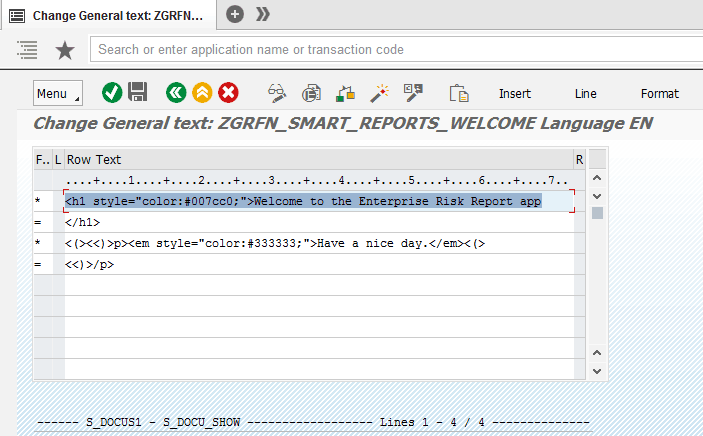Click the glasses Display/Change icon
Viewport: 703px width, 436px height.
(277, 93)
